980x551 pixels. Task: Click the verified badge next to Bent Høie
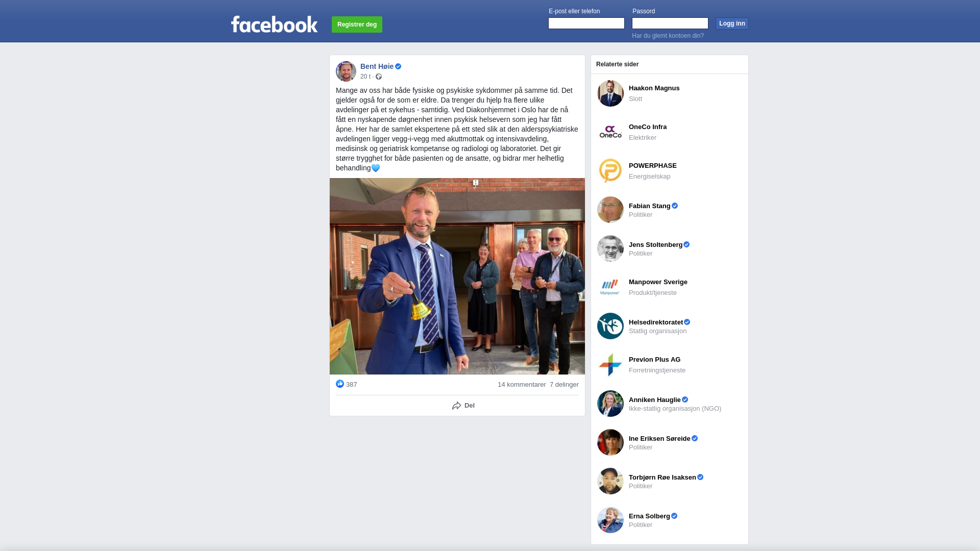coord(398,66)
